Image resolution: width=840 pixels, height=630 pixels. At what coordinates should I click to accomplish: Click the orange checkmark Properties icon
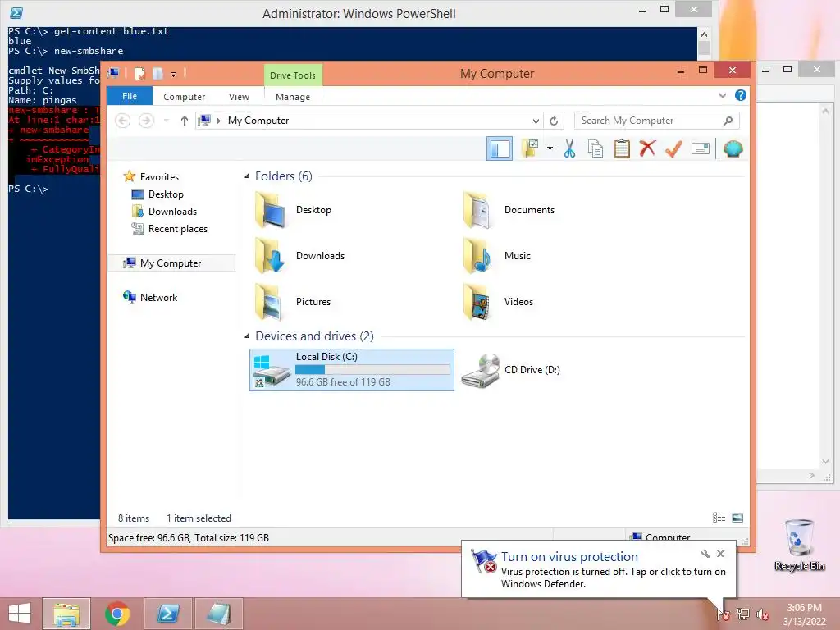click(x=673, y=148)
